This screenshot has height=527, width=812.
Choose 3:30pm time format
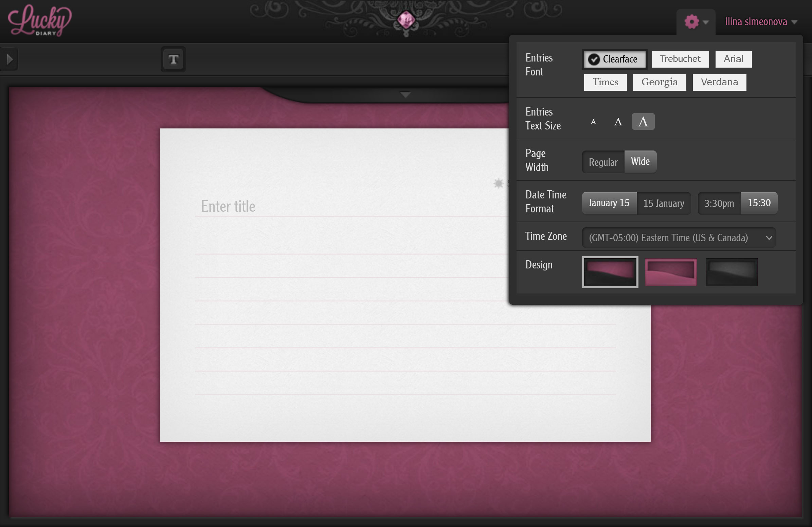tap(719, 204)
